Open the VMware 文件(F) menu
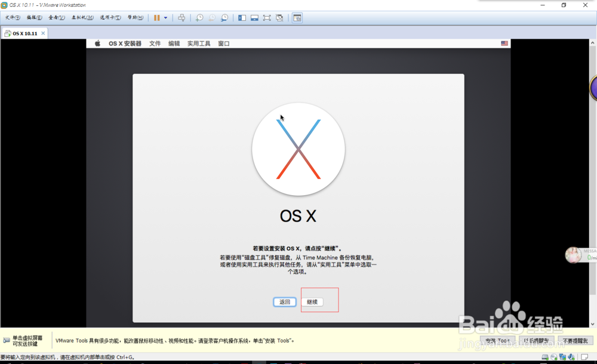This screenshot has height=364, width=597. (13, 17)
